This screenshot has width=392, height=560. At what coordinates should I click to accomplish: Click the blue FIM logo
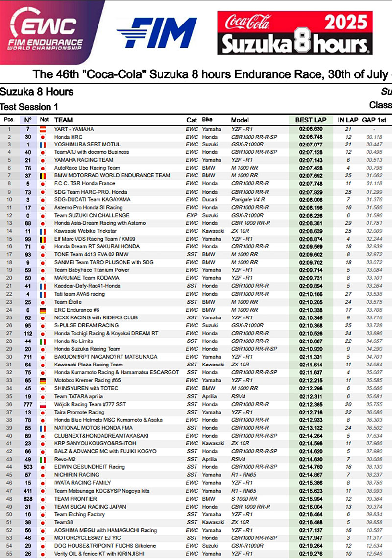pyautogui.click(x=157, y=33)
